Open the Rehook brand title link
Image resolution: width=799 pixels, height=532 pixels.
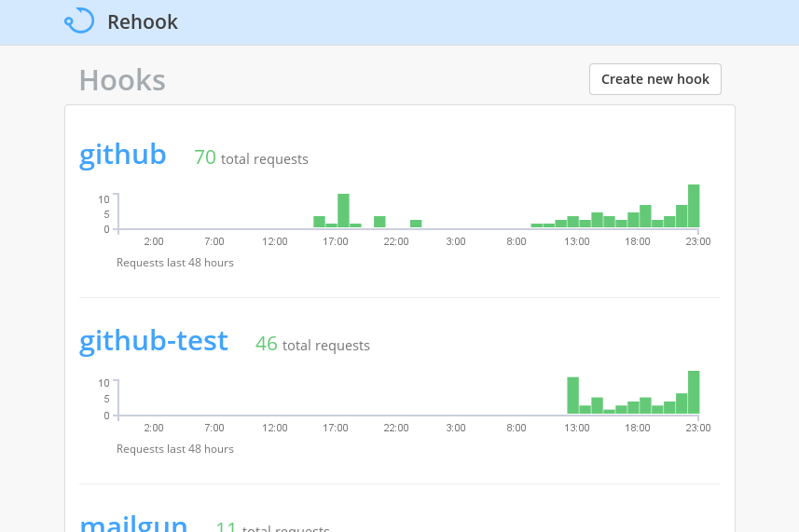[x=143, y=21]
